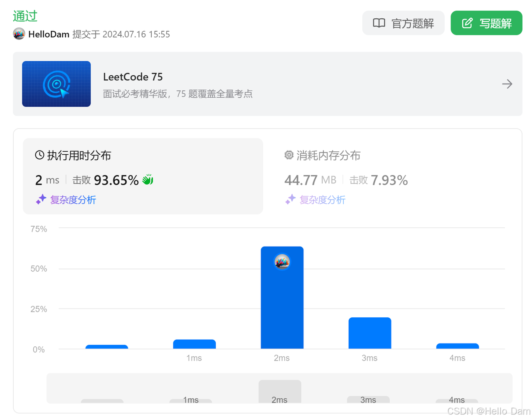This screenshot has height=420, width=532.
Task: Click the 25% axis label
Action: pos(39,309)
